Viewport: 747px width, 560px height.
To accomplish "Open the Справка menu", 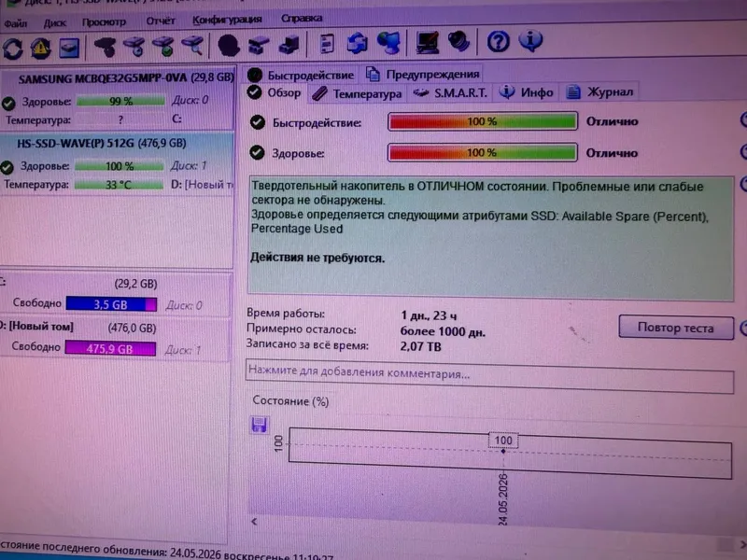I will point(302,18).
